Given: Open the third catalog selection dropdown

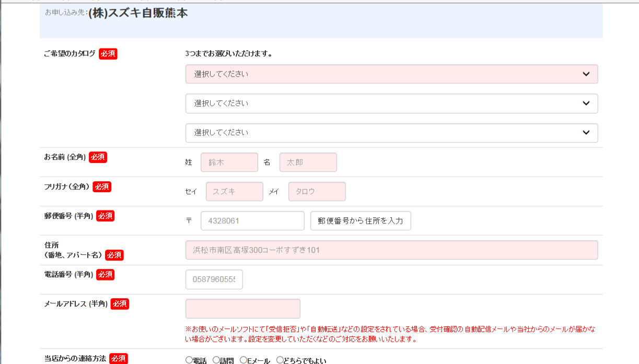Looking at the screenshot, I should pos(391,133).
